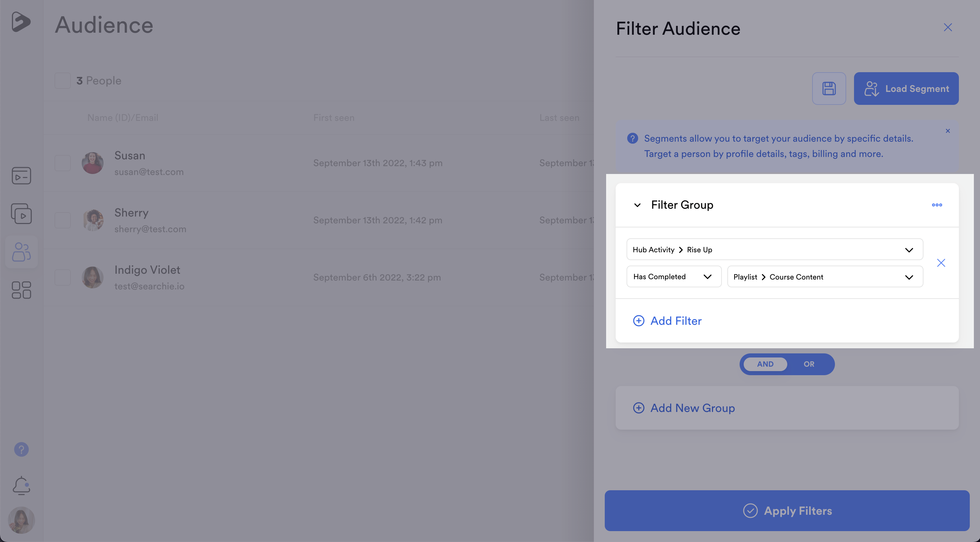This screenshot has height=542, width=980.
Task: Click the save segment floppy disk icon
Action: coord(828,89)
